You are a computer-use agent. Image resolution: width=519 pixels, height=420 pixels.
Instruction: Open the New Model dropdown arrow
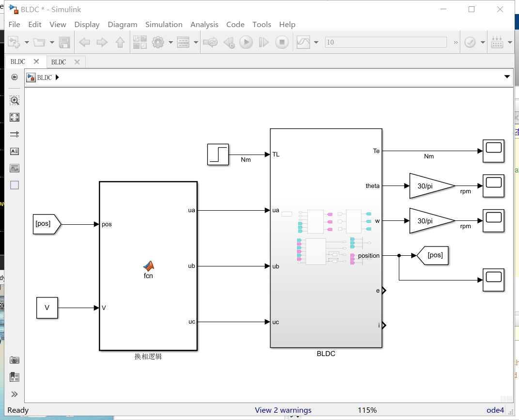pyautogui.click(x=27, y=42)
